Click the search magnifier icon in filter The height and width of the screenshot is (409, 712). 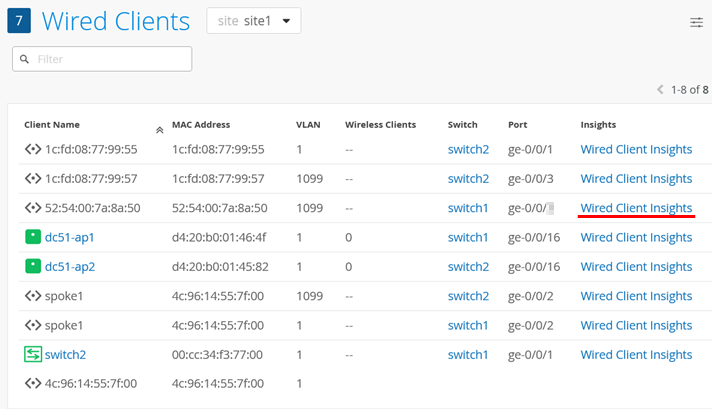point(23,60)
